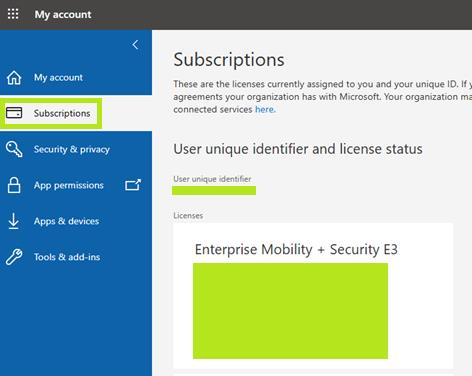Open Security & privacy settings
Viewport: 472px width, 376px height.
click(x=72, y=149)
